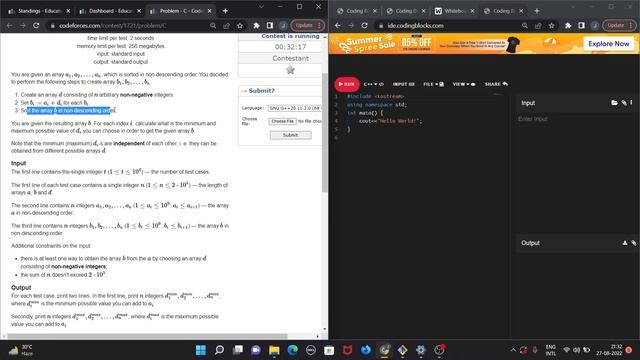Image resolution: width=640 pixels, height=360 pixels.
Task: Click the share icon in Codeforces address bar
Action: pyautogui.click(x=227, y=25)
